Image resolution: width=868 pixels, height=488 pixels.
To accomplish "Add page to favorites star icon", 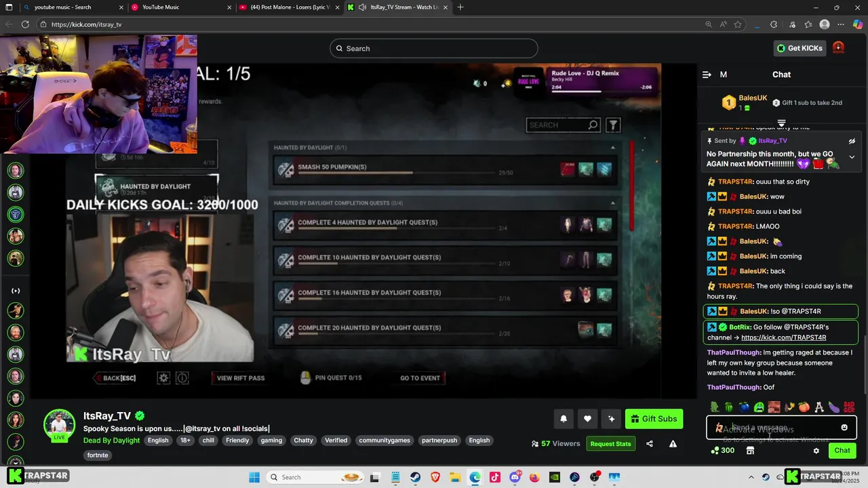I will [x=738, y=24].
